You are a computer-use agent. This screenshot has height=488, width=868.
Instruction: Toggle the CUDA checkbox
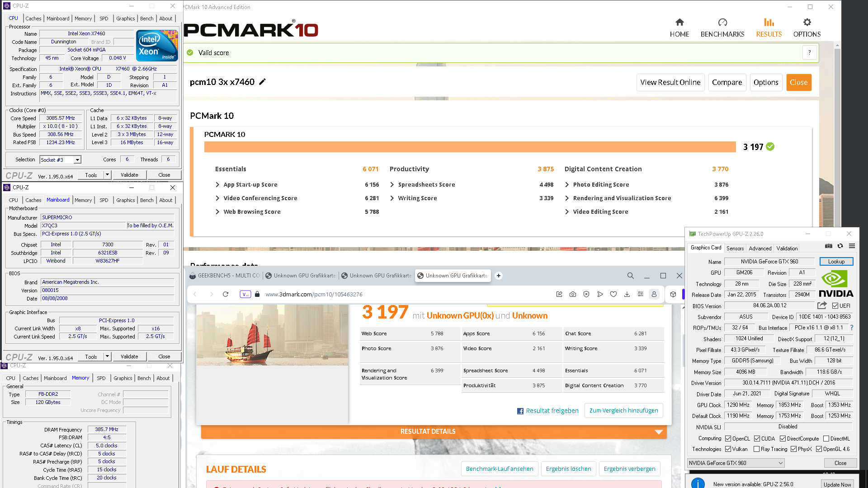(x=757, y=439)
